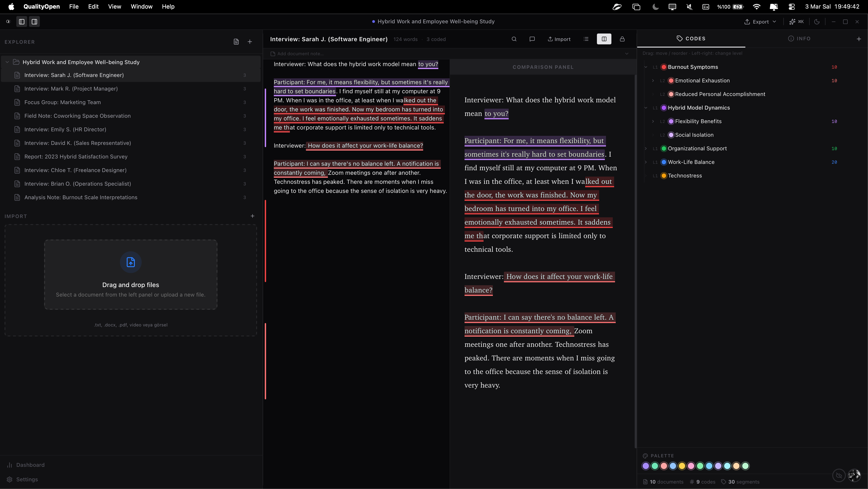Toggle the left sidebar panel

click(21, 22)
